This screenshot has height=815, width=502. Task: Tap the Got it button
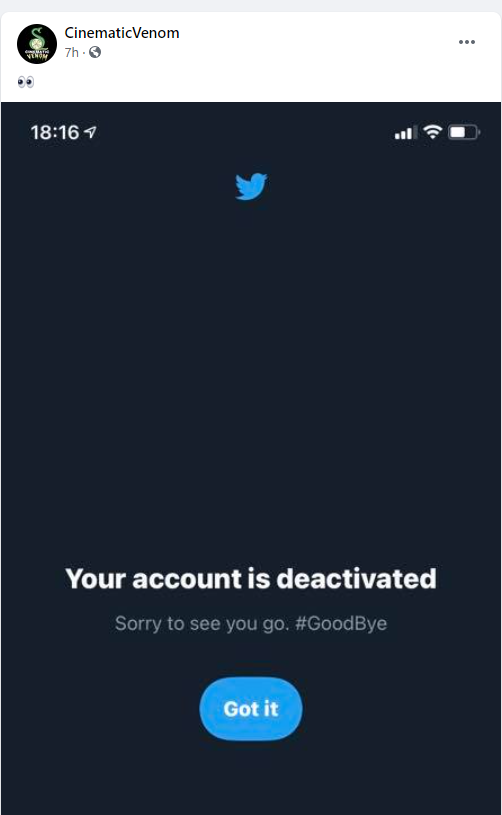(x=251, y=709)
